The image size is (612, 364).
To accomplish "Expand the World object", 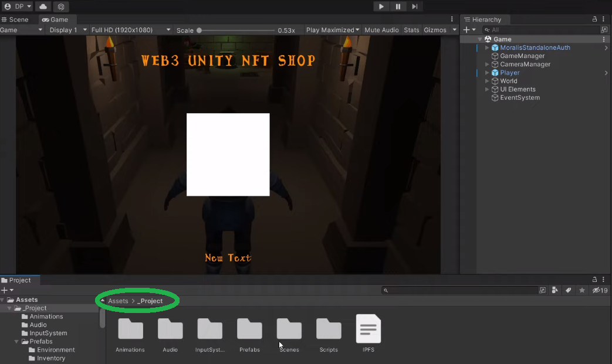I will coord(486,81).
